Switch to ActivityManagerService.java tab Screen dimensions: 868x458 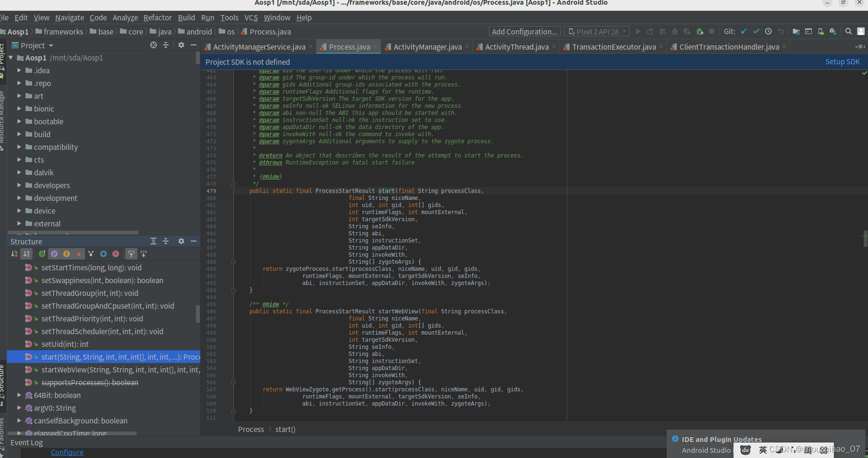(x=259, y=47)
